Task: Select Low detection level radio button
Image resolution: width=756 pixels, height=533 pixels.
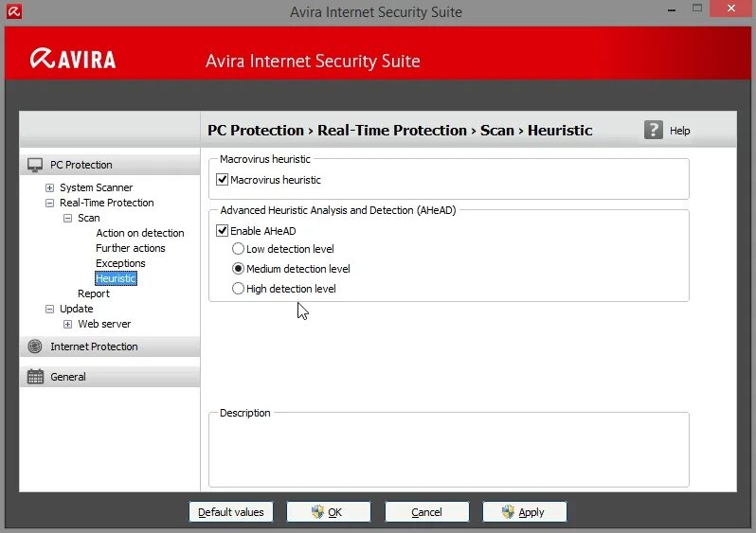Action: (238, 249)
